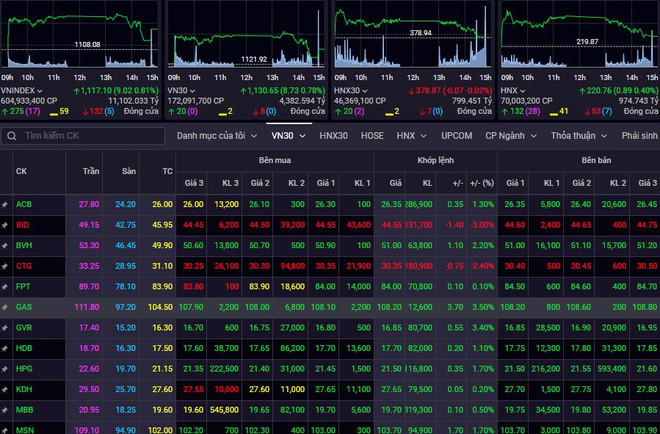Click the pin icon for MBB

5,409
